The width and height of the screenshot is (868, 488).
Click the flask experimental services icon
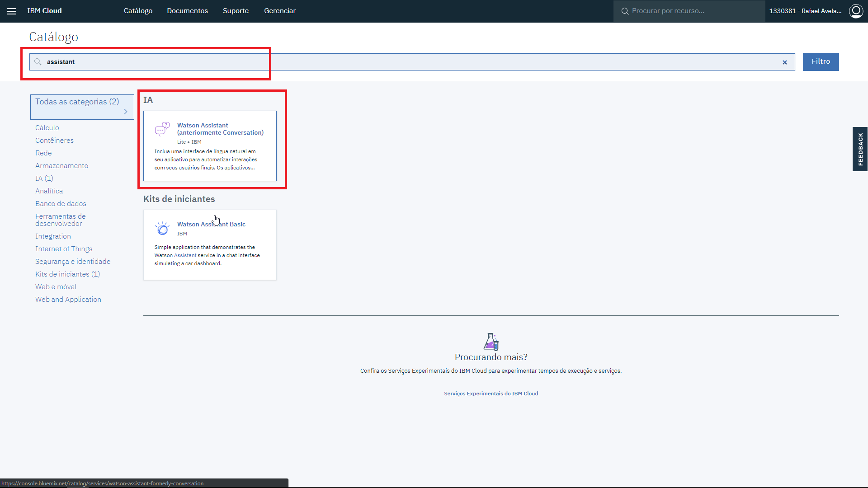point(491,342)
